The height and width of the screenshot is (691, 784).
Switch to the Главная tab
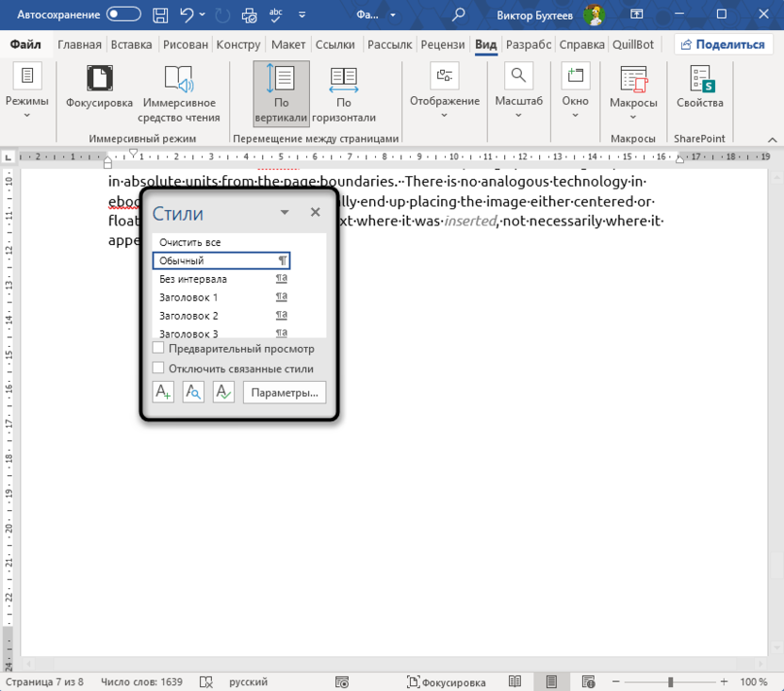pos(79,44)
